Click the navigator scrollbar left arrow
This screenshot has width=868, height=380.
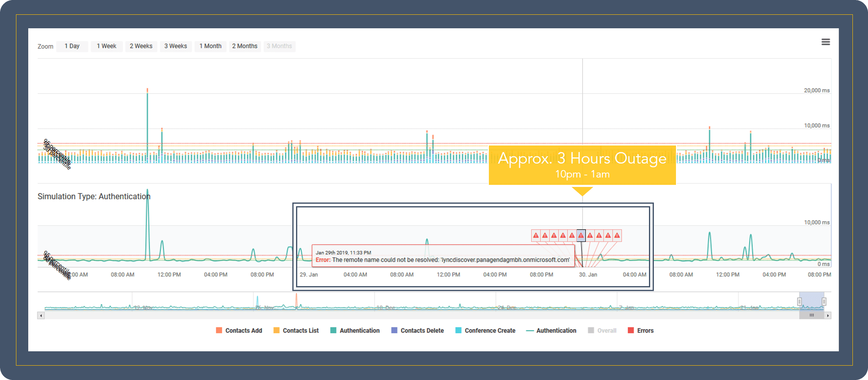41,315
